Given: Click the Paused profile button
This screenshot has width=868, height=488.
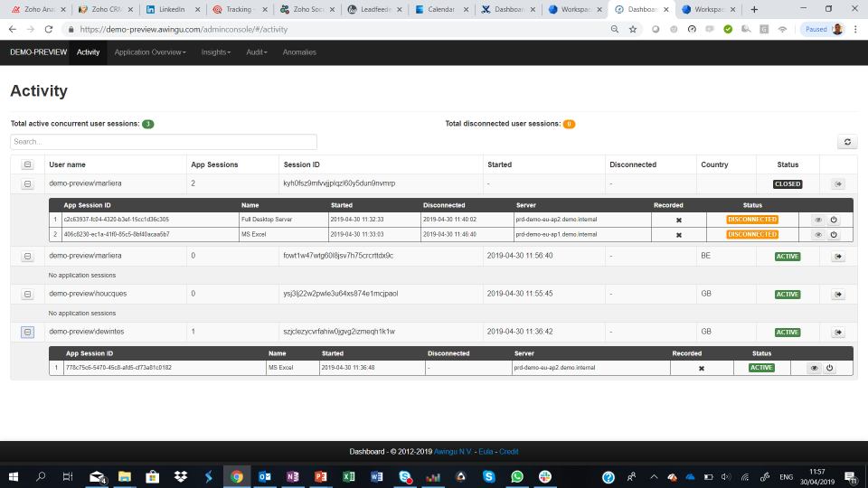Looking at the screenshot, I should point(823,29).
